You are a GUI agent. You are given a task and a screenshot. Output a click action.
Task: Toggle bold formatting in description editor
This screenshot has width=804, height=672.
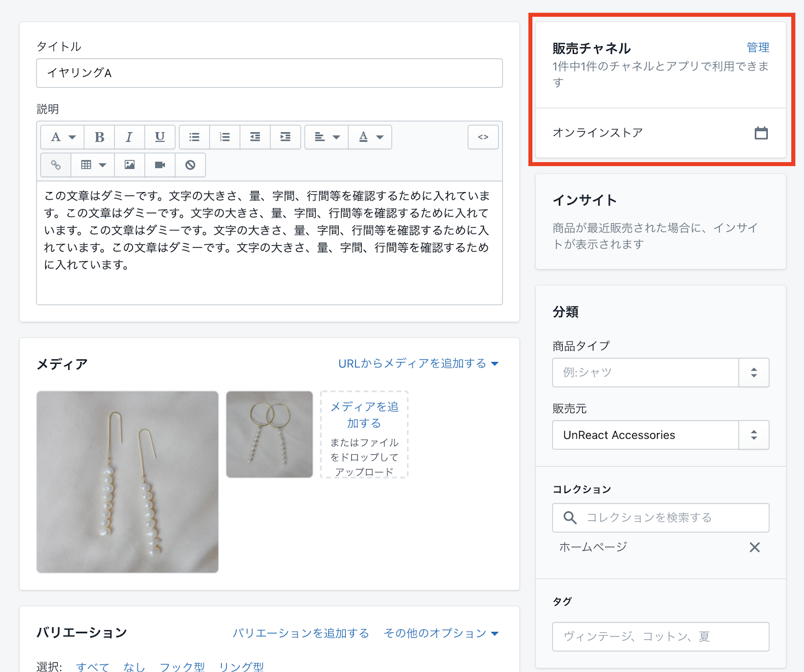(x=99, y=137)
